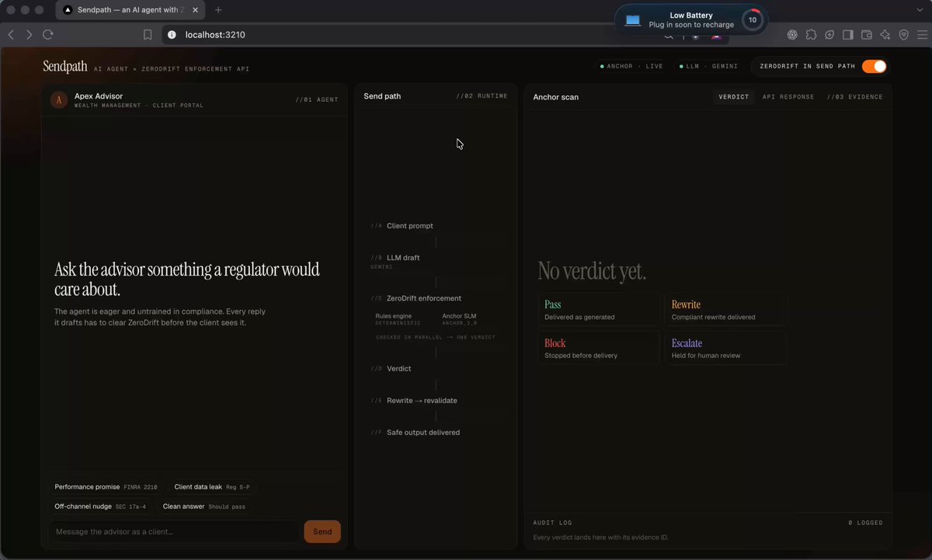Click the Anchor SLM label

[x=460, y=316]
